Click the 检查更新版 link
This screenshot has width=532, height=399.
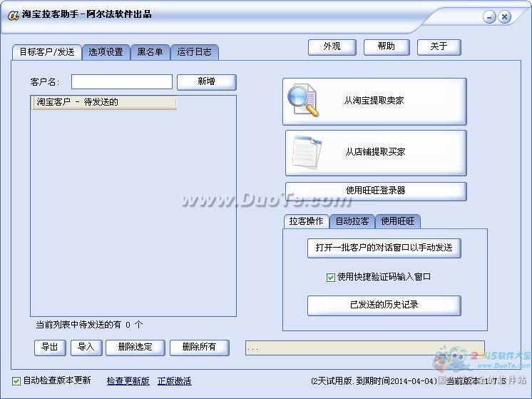[128, 381]
